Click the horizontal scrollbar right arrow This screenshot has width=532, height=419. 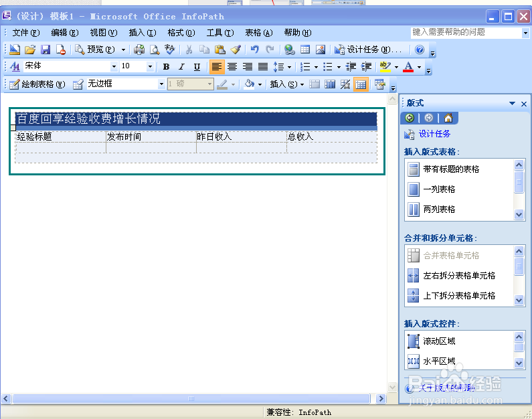click(x=381, y=398)
